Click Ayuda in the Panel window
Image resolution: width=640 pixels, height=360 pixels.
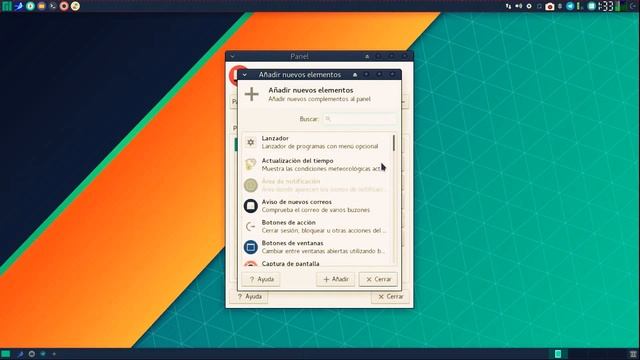tap(249, 296)
